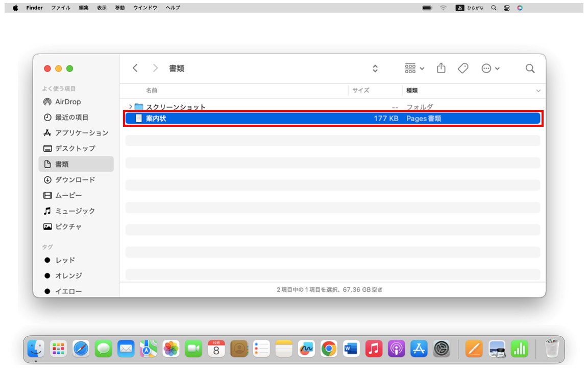Open the share menu in the toolbar
Image resolution: width=588 pixels, height=368 pixels.
[441, 68]
